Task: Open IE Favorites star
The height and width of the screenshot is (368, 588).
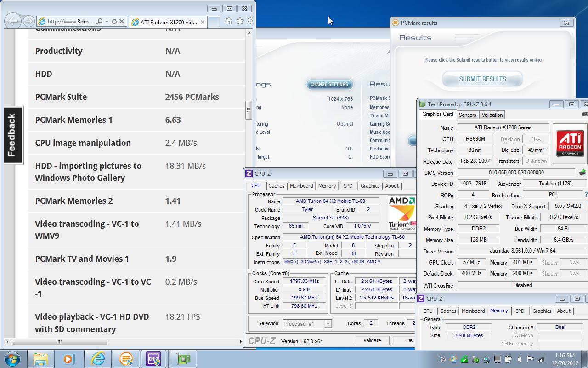Action: pos(240,21)
